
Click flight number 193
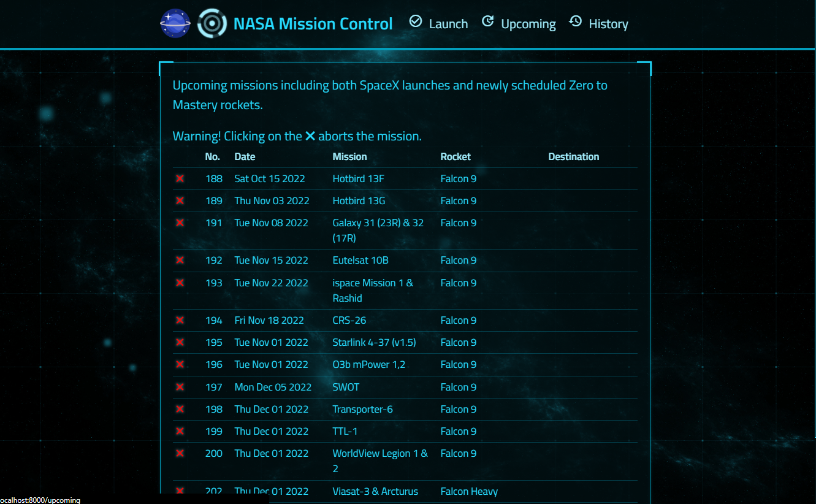(x=213, y=283)
